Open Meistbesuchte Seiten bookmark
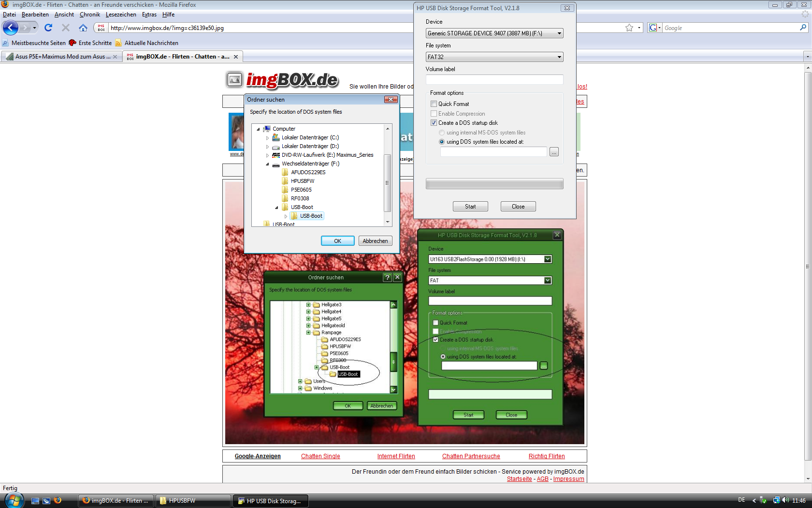This screenshot has height=508, width=812. pos(34,43)
